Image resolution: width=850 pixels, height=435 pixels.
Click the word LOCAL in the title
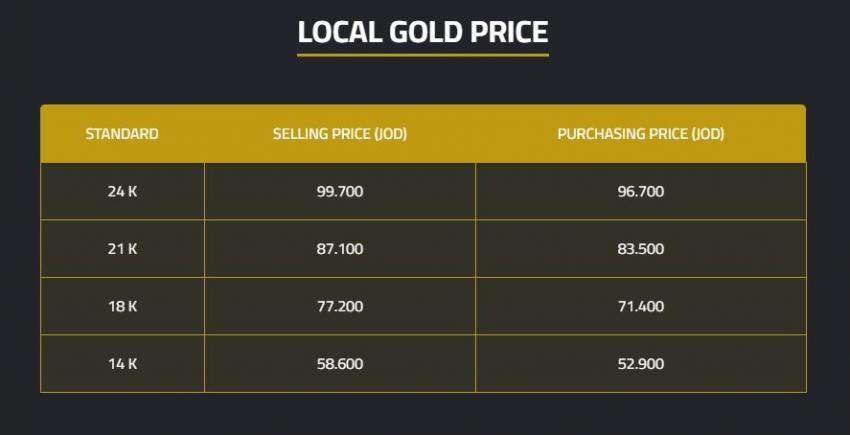(336, 31)
